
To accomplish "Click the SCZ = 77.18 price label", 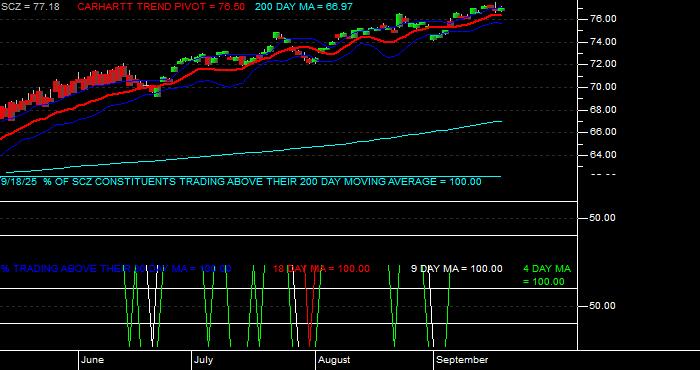I will [x=30, y=7].
